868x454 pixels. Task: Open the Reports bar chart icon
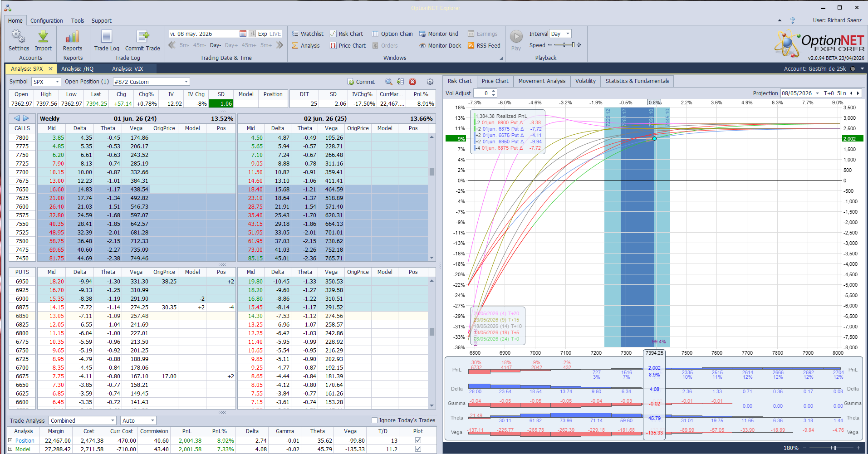(73, 40)
